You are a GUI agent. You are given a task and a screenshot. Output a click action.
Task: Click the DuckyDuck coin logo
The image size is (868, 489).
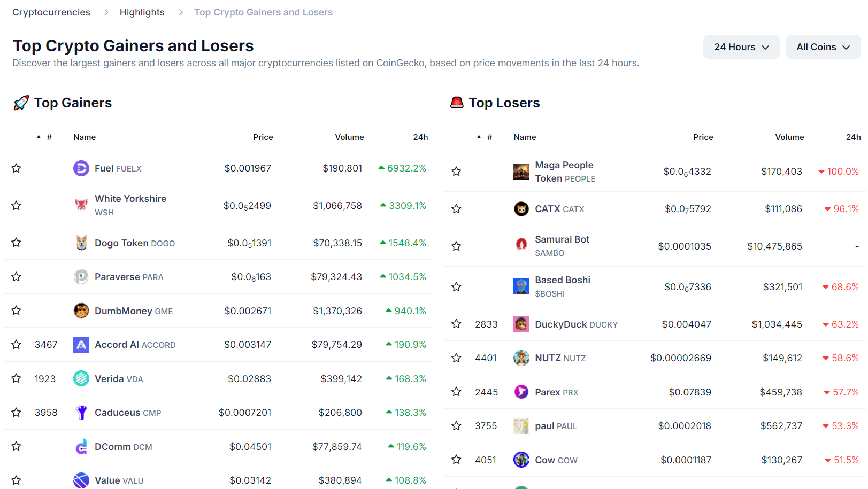click(x=521, y=324)
